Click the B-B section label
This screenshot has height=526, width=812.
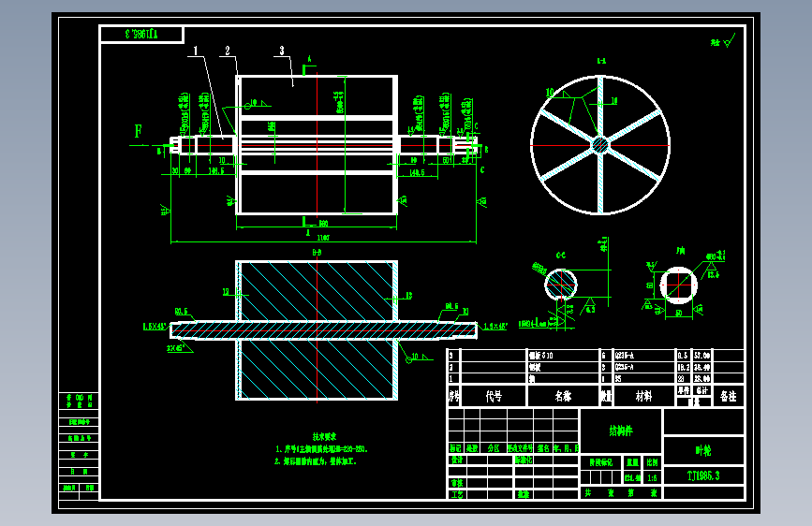coord(317,252)
